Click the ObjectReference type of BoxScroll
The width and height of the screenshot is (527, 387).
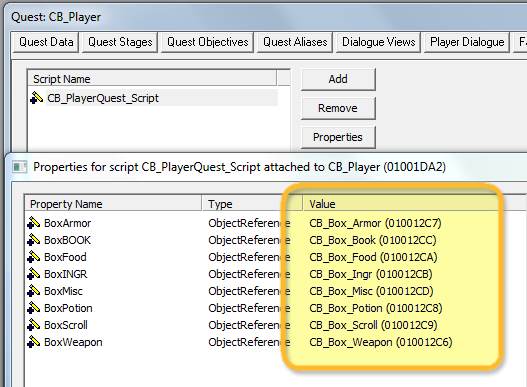click(249, 325)
